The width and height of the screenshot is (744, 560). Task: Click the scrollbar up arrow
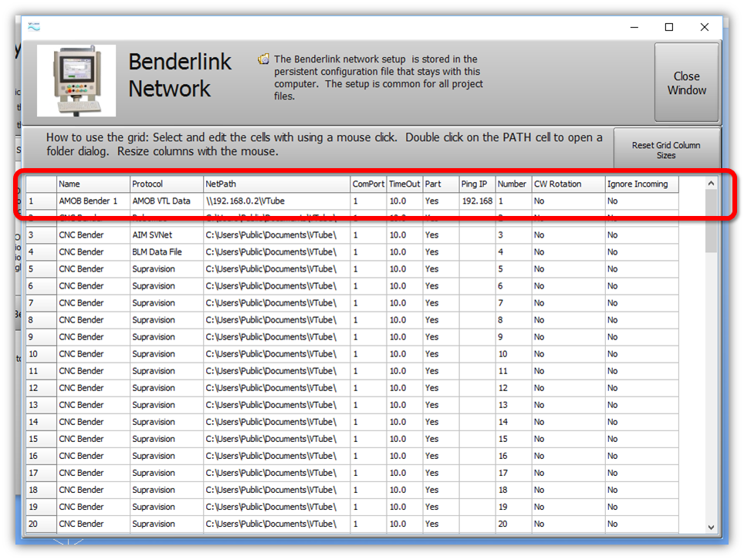tap(711, 184)
